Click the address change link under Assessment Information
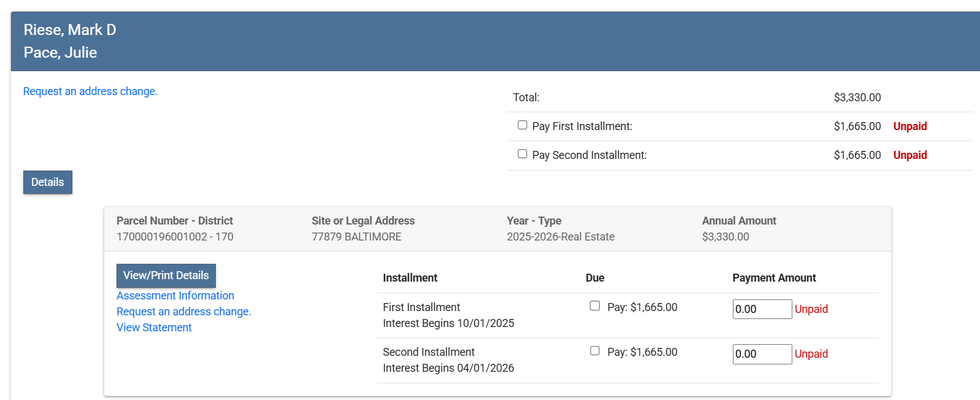This screenshot has width=980, height=400. (x=184, y=312)
